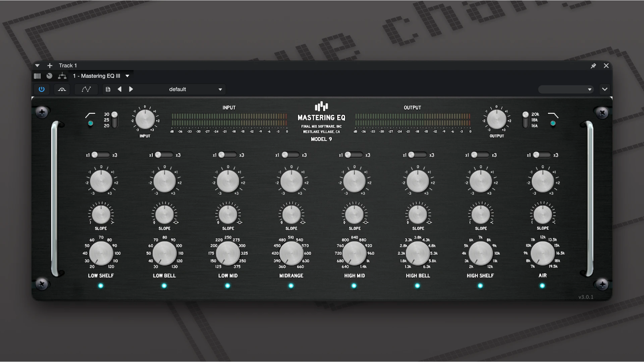Viewport: 644px width, 362px height.
Task: Go to previous preset arrow
Action: point(119,89)
